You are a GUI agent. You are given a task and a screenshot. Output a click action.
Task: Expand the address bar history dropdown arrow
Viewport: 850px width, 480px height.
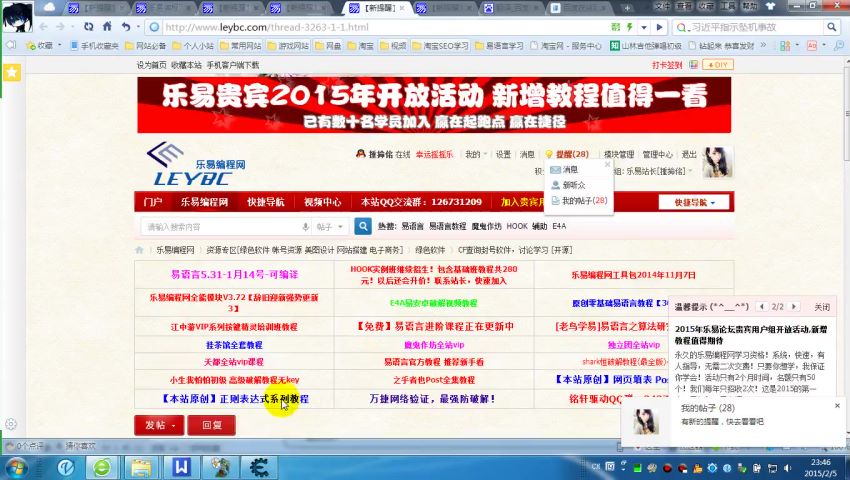[x=644, y=27]
